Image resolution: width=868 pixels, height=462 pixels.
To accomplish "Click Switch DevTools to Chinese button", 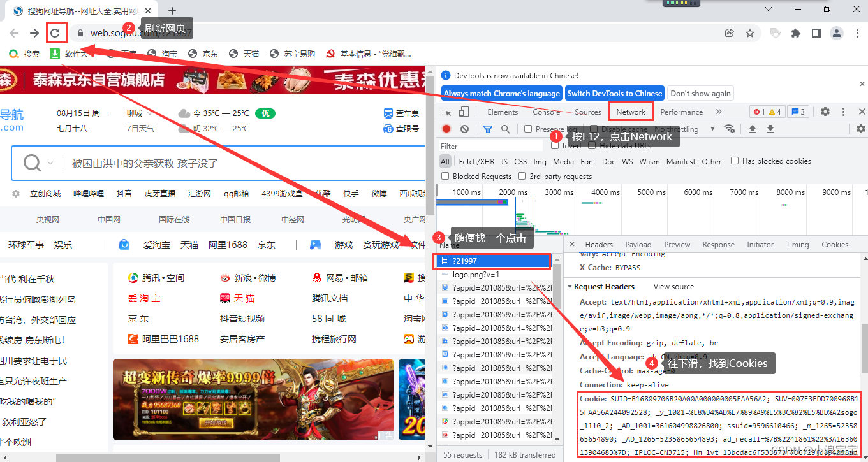I will click(x=615, y=93).
